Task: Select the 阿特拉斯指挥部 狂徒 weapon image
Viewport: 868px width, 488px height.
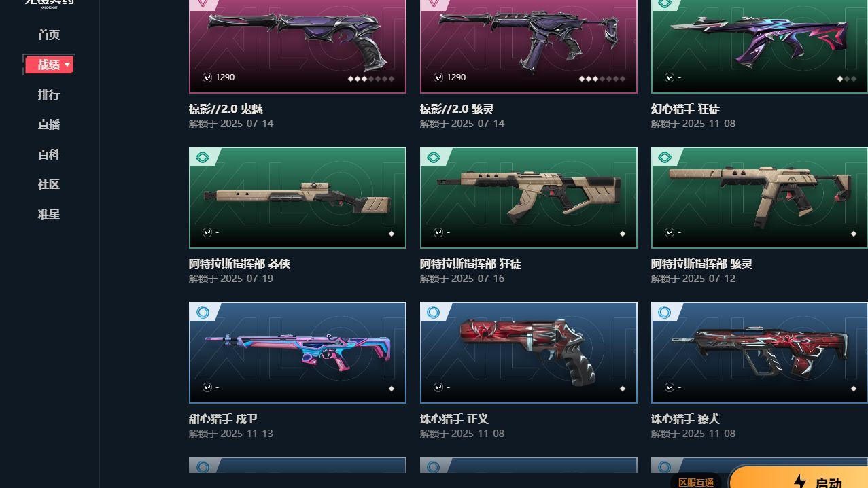Action: (529, 198)
